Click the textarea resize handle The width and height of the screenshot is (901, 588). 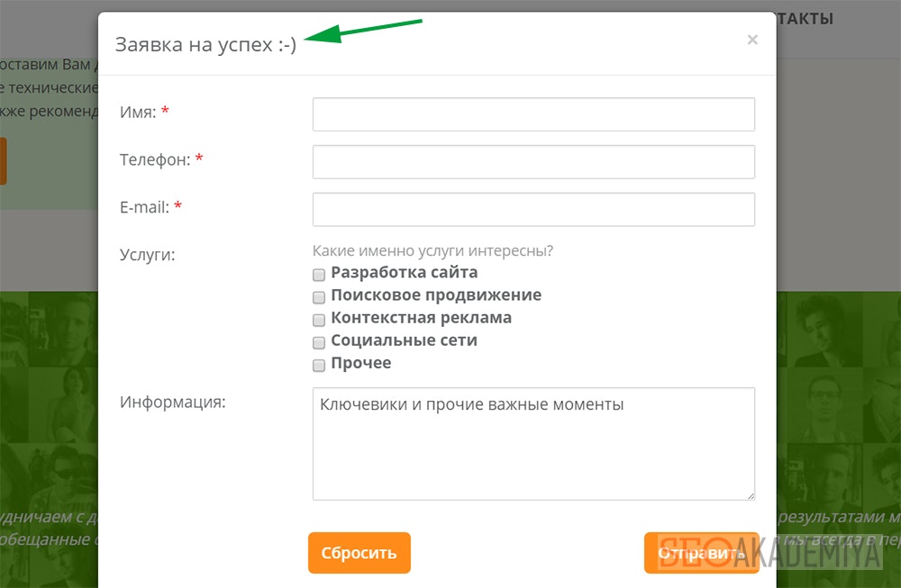tap(751, 494)
